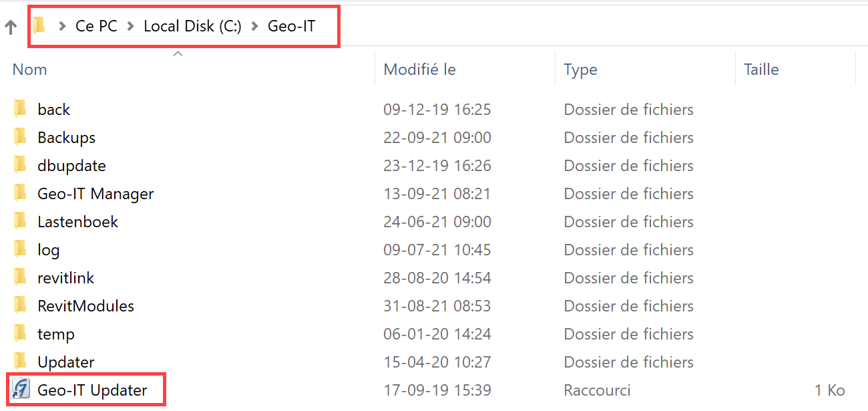Select the temp folder name
The image size is (868, 411).
(x=56, y=334)
